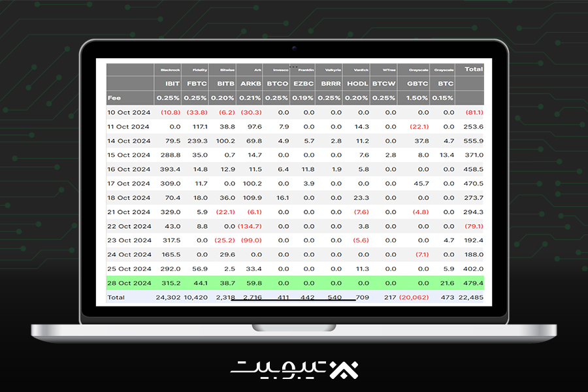
Task: Select the 17 Oct 2024 date cell
Action: point(129,184)
